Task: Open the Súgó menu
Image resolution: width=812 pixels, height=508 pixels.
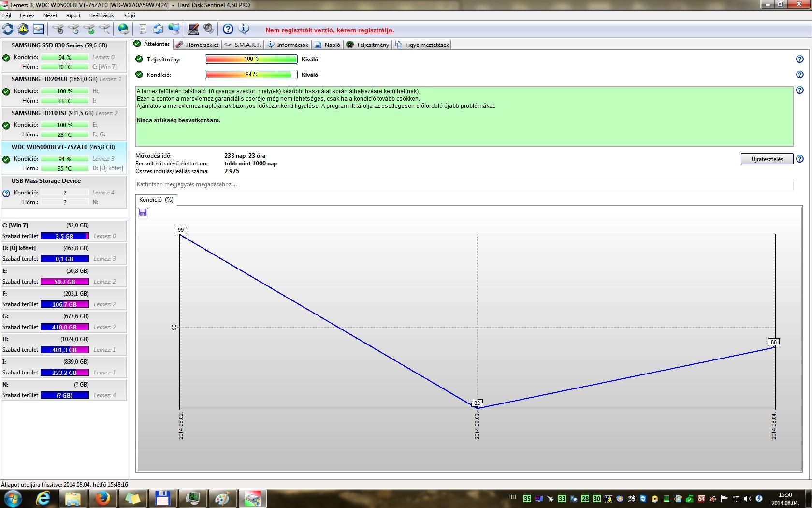Action: (129, 15)
